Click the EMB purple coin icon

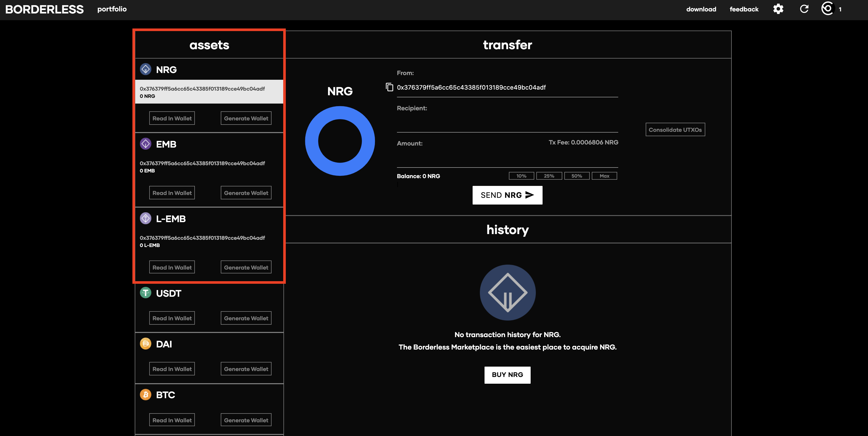click(146, 144)
